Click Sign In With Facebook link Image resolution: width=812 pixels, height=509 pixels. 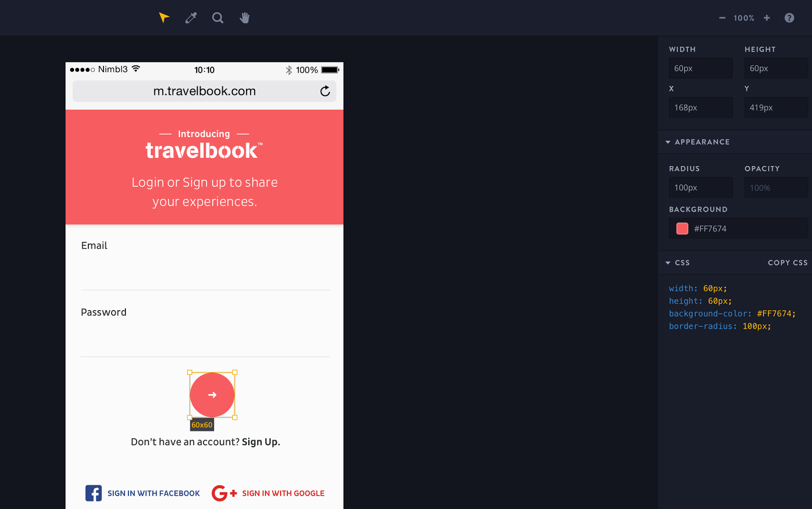pos(154,493)
